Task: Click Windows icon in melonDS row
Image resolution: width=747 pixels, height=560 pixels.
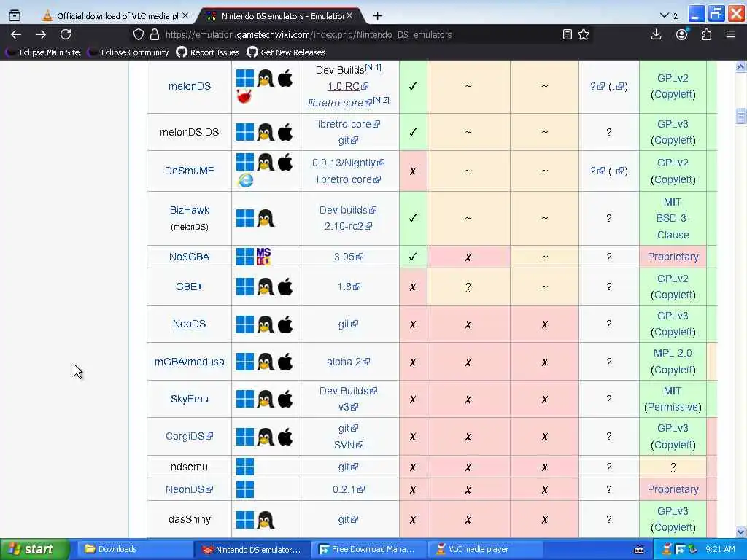Action: click(245, 78)
